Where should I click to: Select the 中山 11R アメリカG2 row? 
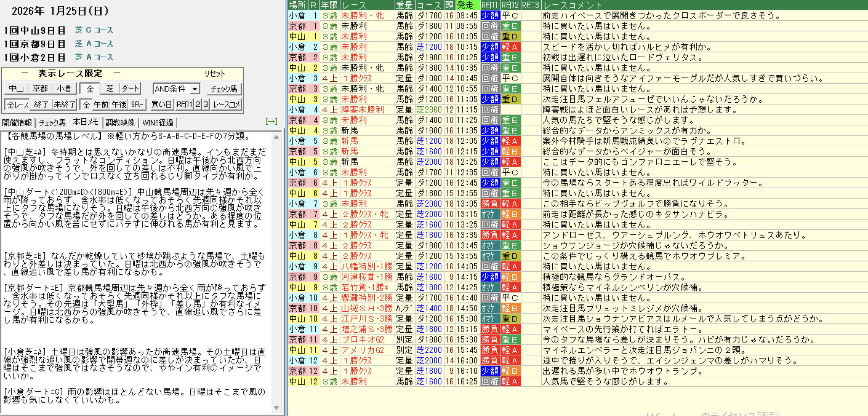[x=362, y=350]
